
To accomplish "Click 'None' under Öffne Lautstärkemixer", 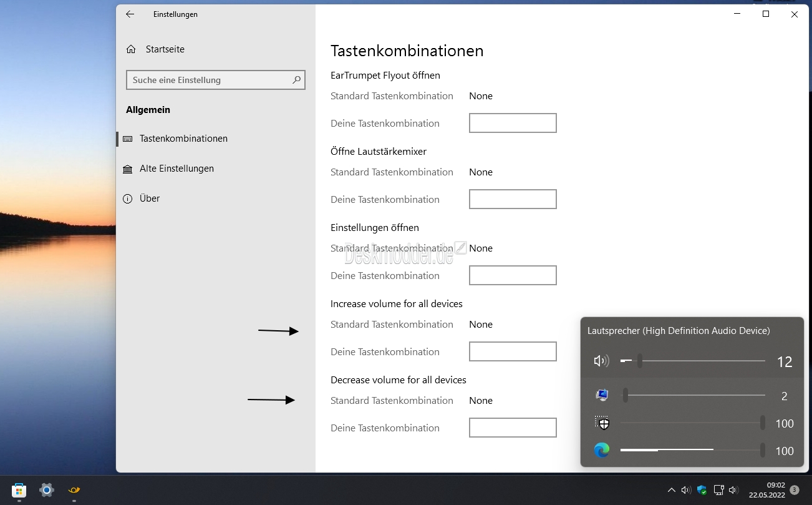I will coord(481,172).
